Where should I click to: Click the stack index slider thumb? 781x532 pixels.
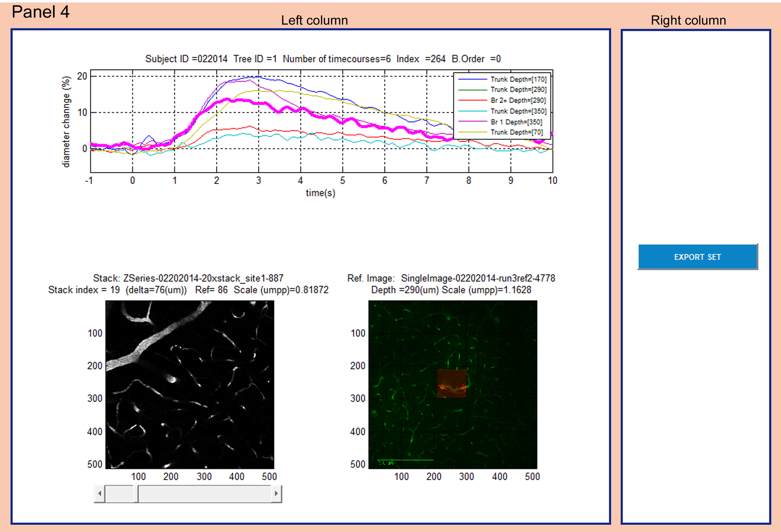(136, 493)
